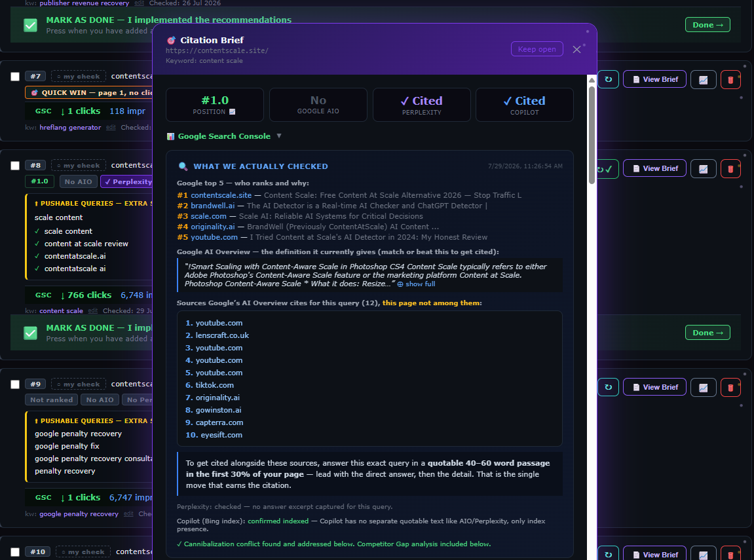This screenshot has width=754, height=560.
Task: Click the 'No AIO' badge on row #8
Action: click(79, 181)
